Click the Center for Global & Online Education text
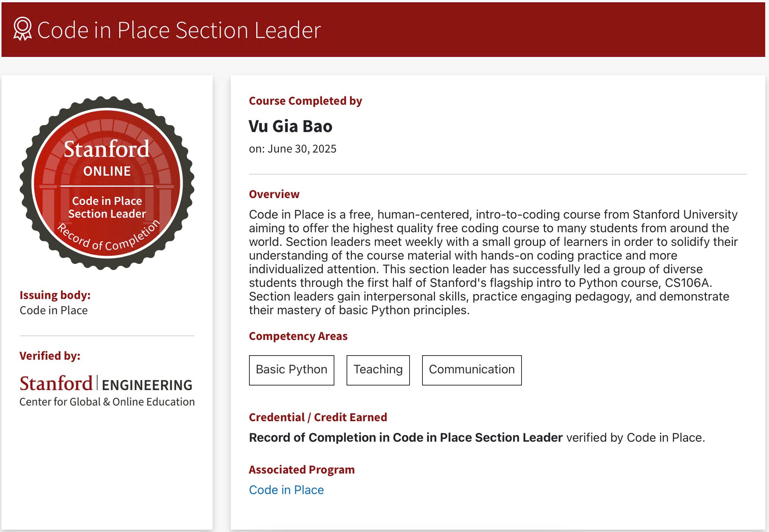Screen dimensions: 769x532 coord(107,401)
